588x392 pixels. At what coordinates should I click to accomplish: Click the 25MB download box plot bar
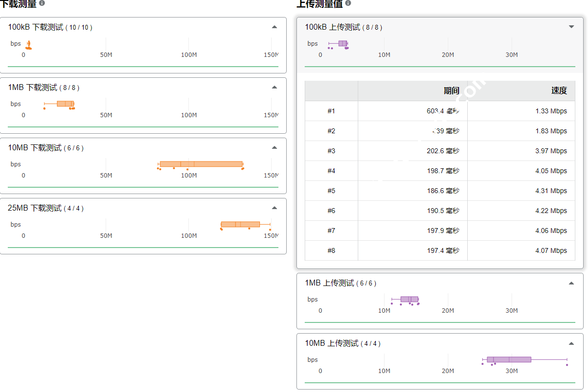pos(240,224)
